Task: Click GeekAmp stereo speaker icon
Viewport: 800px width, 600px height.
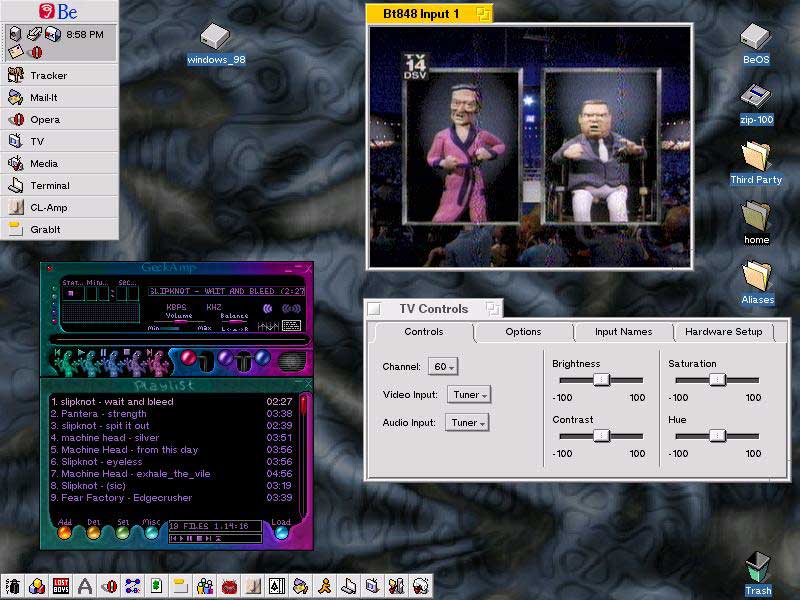Action: pos(291,308)
